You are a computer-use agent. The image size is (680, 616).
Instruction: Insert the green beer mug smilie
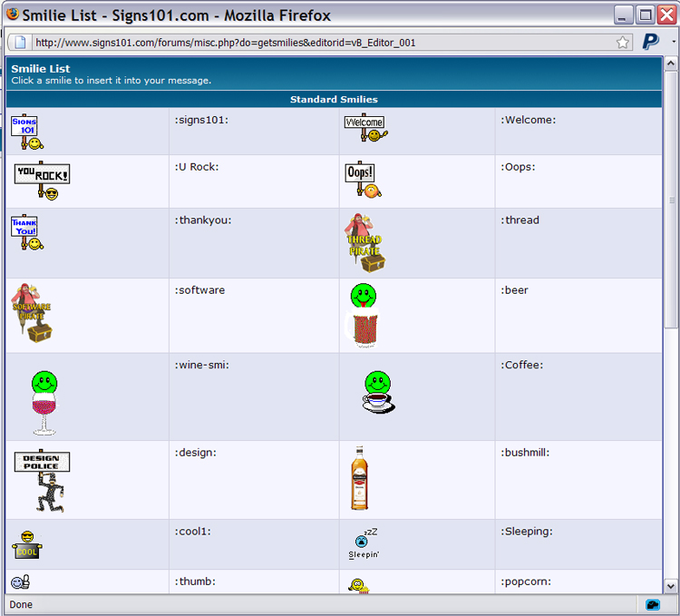[x=362, y=316]
